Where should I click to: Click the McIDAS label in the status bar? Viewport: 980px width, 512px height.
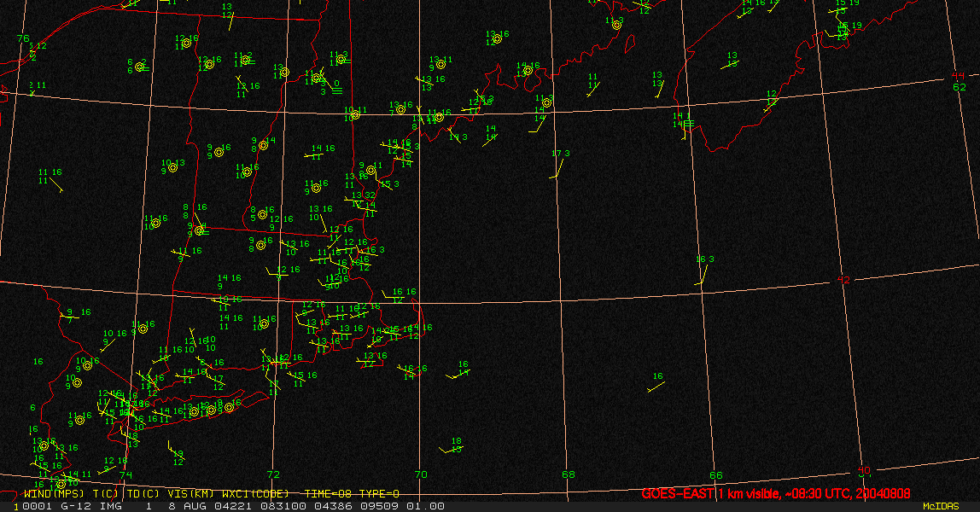[941, 506]
